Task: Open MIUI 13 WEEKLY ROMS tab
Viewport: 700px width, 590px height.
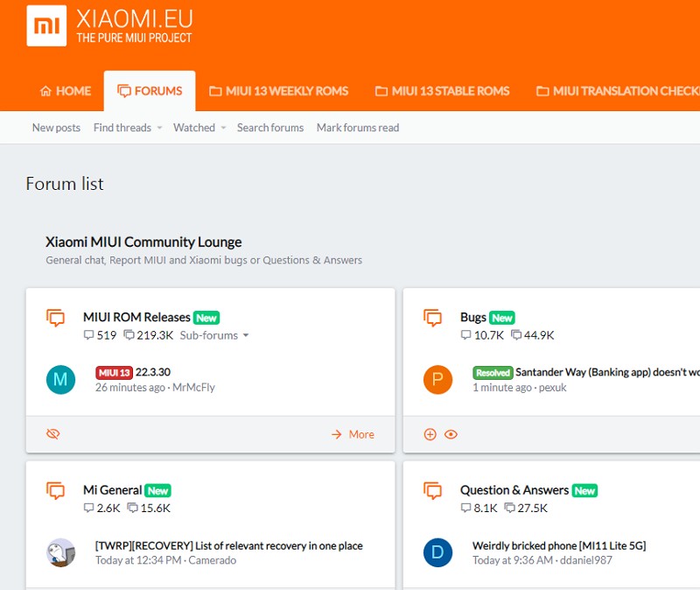Action: [279, 91]
